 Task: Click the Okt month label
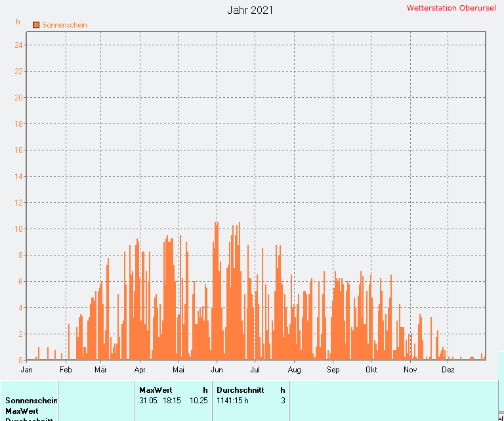tap(371, 370)
